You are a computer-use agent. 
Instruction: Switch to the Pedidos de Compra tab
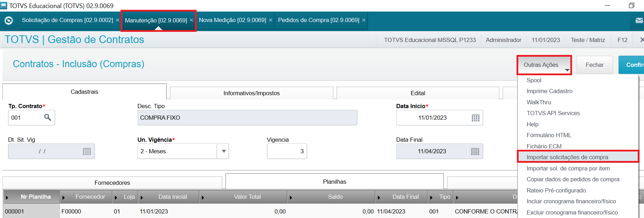319,20
